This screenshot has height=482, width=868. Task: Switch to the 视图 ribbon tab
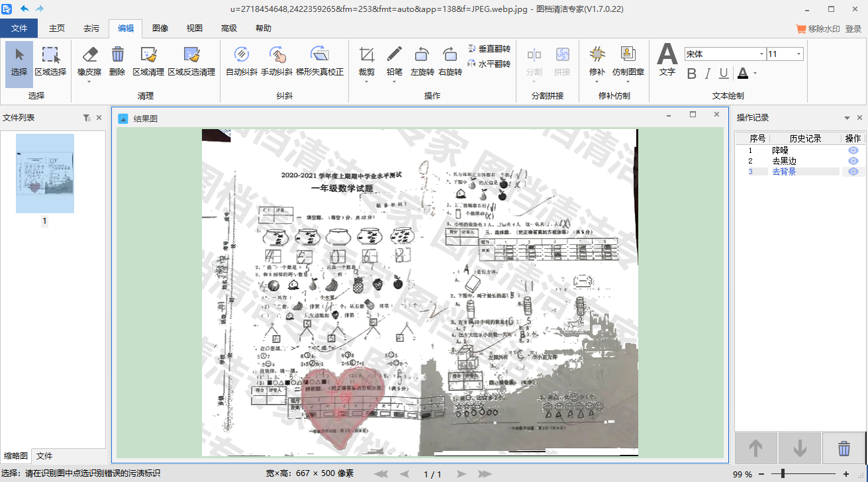(195, 28)
